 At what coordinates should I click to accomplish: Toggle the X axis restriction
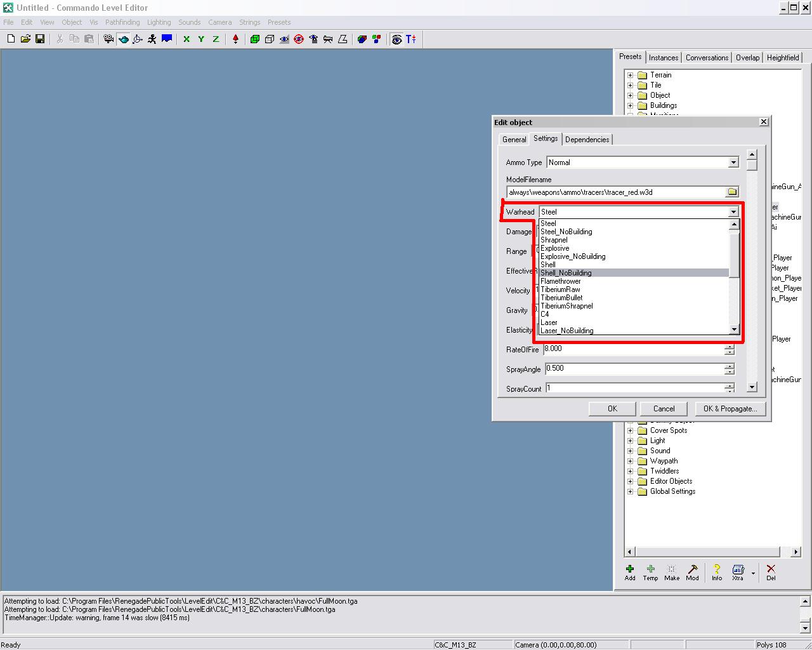pos(187,39)
